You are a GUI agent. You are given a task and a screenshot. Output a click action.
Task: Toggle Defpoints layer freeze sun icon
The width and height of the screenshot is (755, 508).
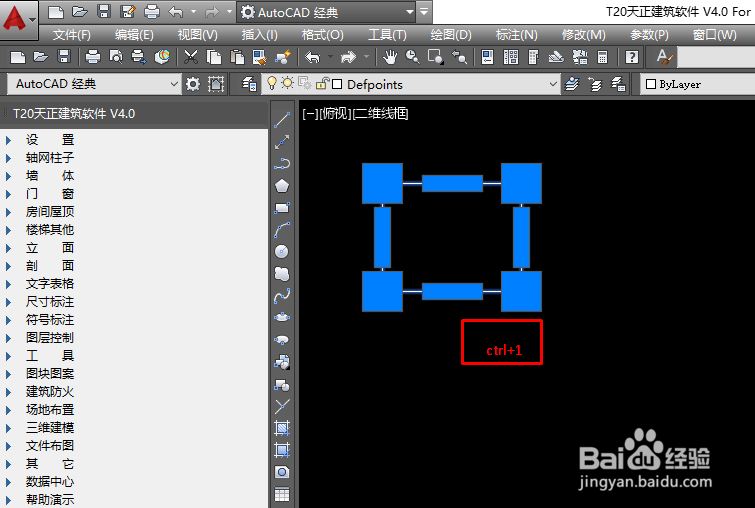(287, 83)
